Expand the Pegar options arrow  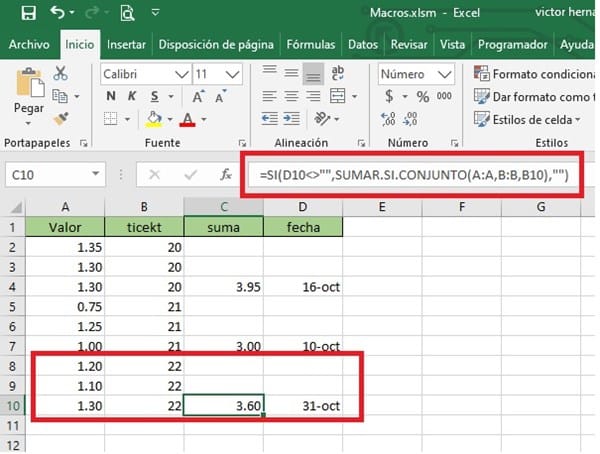tap(28, 123)
